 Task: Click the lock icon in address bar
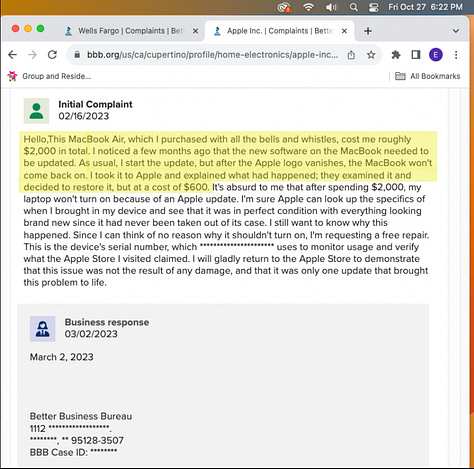(77, 55)
